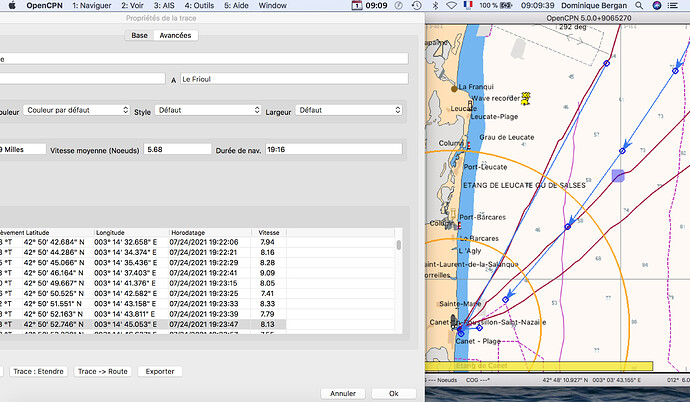690x402 pixels.
Task: Confirm with the Ok button
Action: (393, 393)
